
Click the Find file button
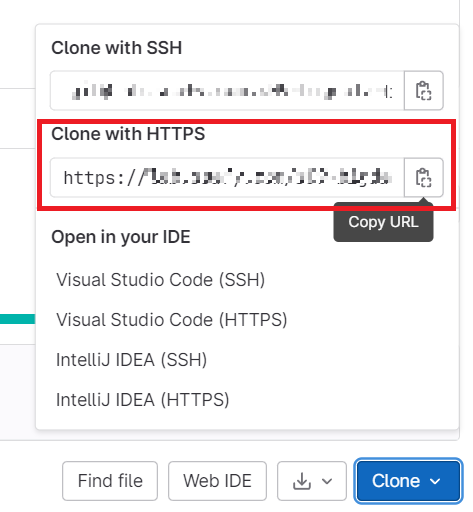(x=110, y=481)
